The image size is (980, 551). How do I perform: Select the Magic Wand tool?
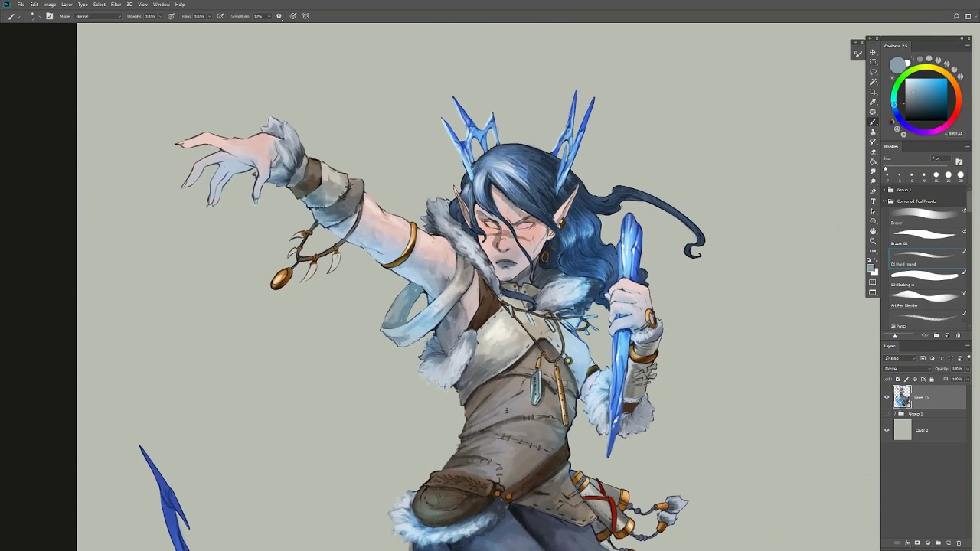(x=872, y=82)
